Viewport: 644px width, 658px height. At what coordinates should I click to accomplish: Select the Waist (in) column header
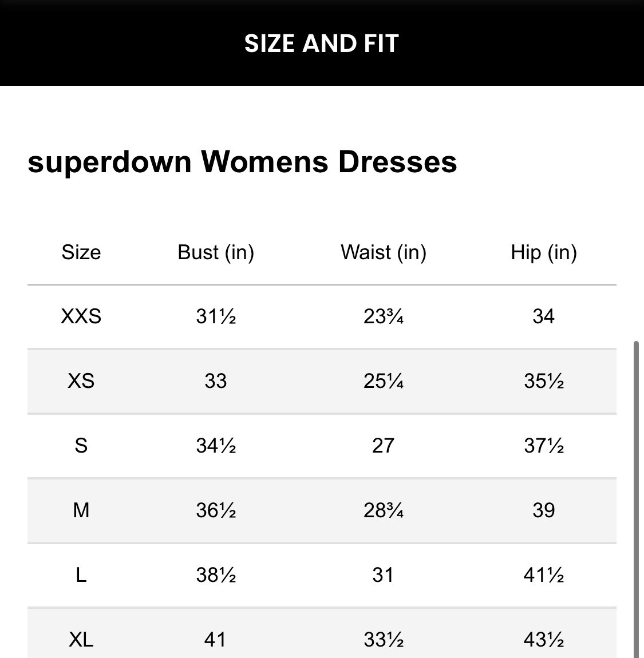[384, 252]
